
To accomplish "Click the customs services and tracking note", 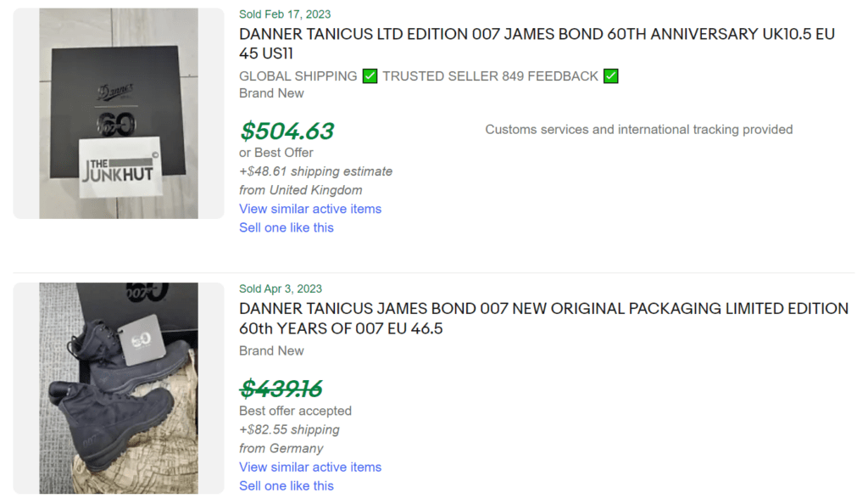I will (x=638, y=129).
